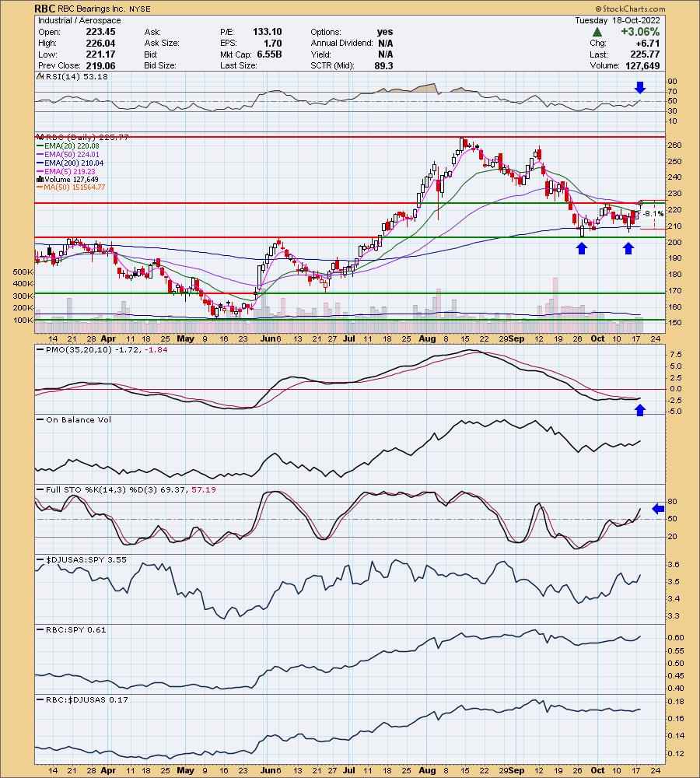Click the Last value 225.77 in header
This screenshot has width=700, height=778.
click(645, 54)
